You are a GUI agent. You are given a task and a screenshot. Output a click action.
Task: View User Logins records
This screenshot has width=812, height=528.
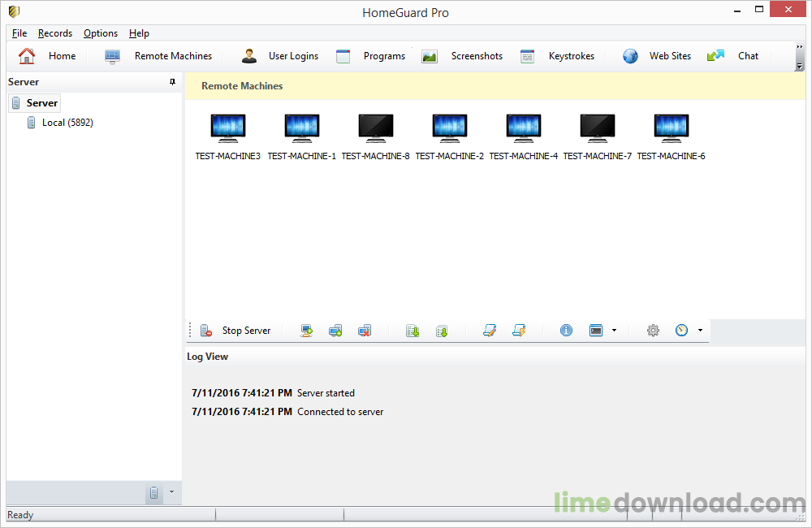click(293, 56)
